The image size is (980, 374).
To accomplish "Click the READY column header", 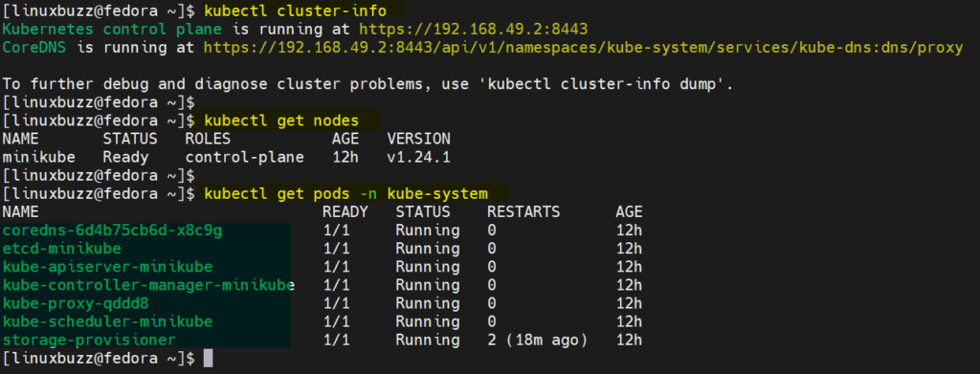I will click(x=345, y=211).
